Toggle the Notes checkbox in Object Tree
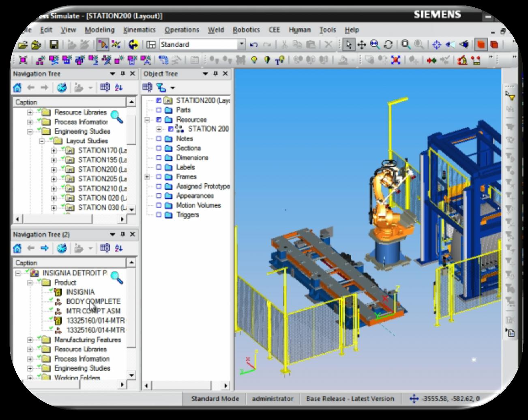 pyautogui.click(x=159, y=139)
